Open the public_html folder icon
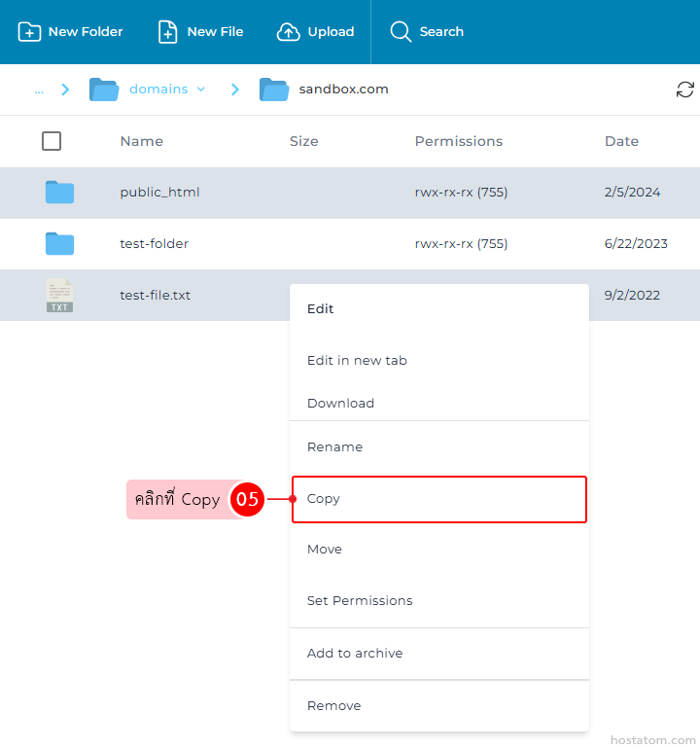 pyautogui.click(x=59, y=193)
